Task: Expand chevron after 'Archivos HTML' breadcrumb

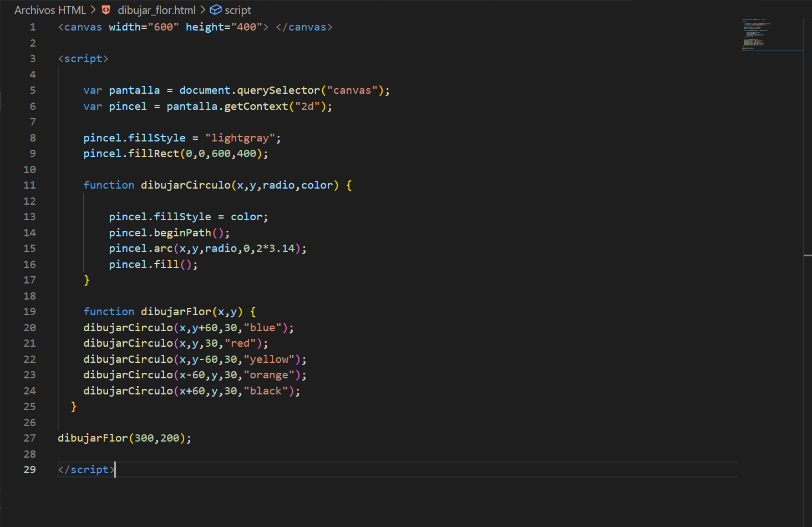Action: [x=93, y=10]
